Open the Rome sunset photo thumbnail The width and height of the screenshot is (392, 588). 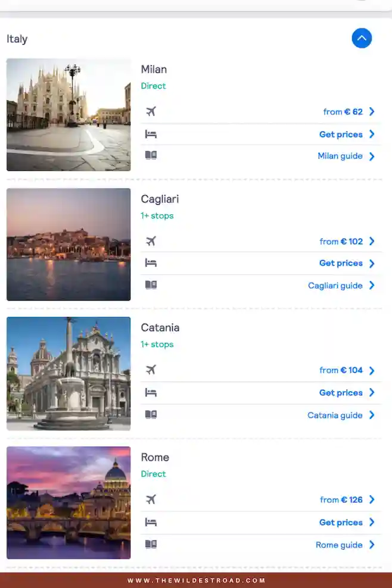[68, 502]
